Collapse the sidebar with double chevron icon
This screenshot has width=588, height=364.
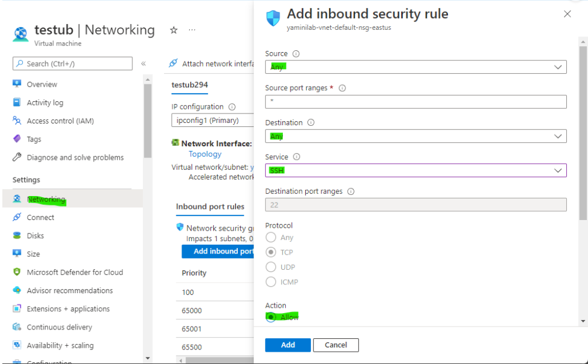143,64
